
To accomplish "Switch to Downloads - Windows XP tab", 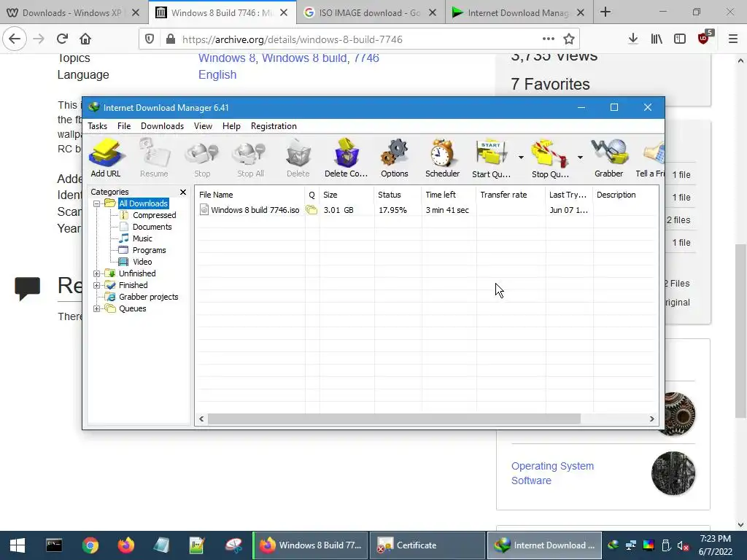I will 74,12.
